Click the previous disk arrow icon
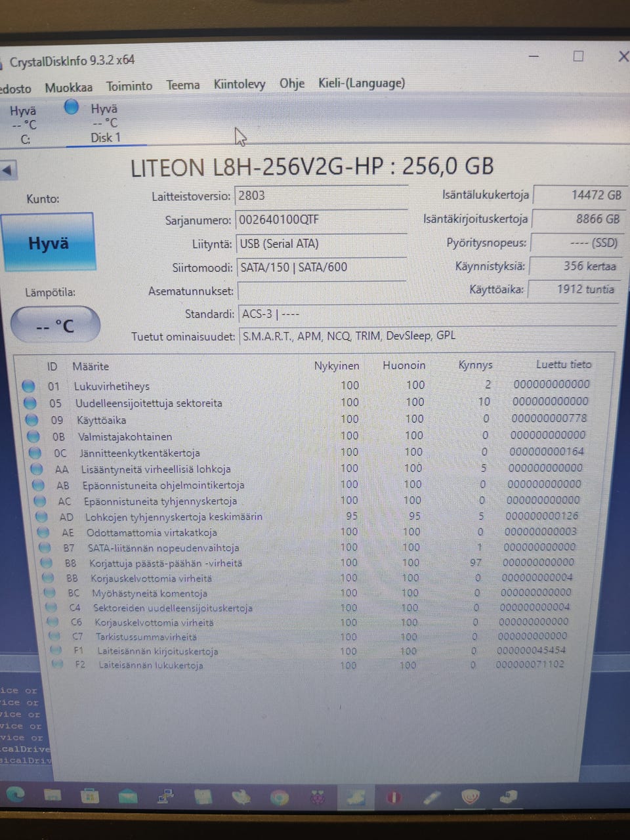 point(8,171)
